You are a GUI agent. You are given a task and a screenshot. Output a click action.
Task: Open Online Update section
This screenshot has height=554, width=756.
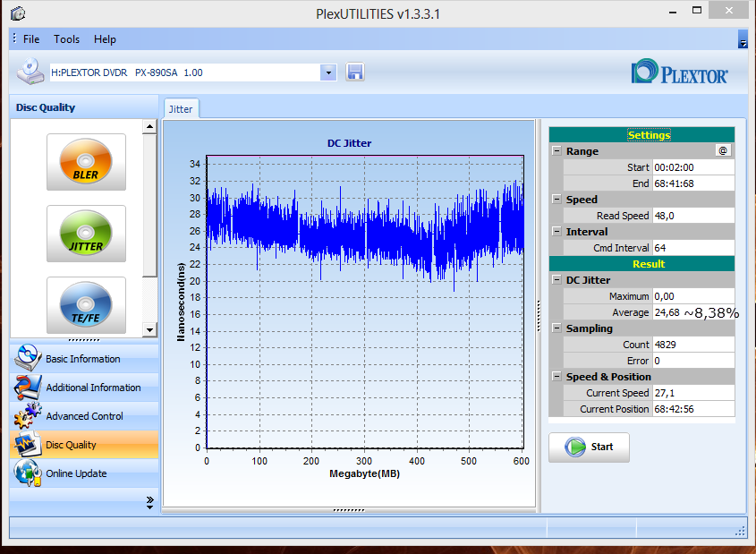point(84,473)
